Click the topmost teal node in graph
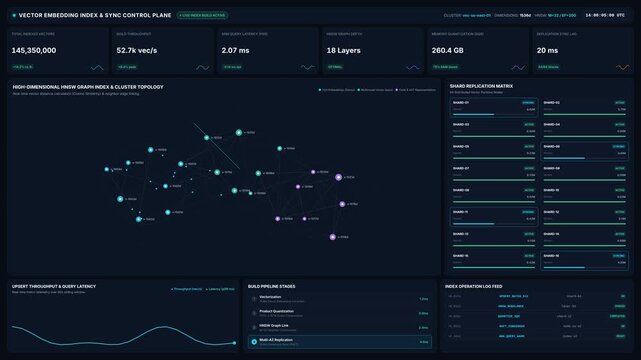641x360 pixels. (239, 132)
